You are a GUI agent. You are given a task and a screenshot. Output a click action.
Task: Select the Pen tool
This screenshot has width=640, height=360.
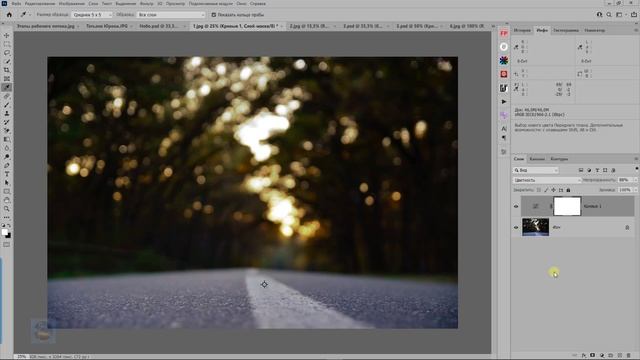pyautogui.click(x=7, y=165)
